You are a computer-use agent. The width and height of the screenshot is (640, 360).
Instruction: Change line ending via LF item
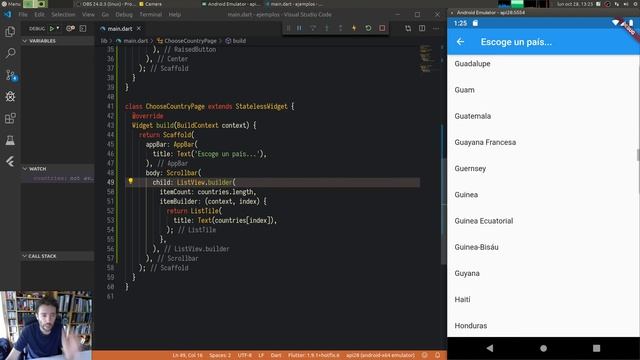pyautogui.click(x=261, y=355)
